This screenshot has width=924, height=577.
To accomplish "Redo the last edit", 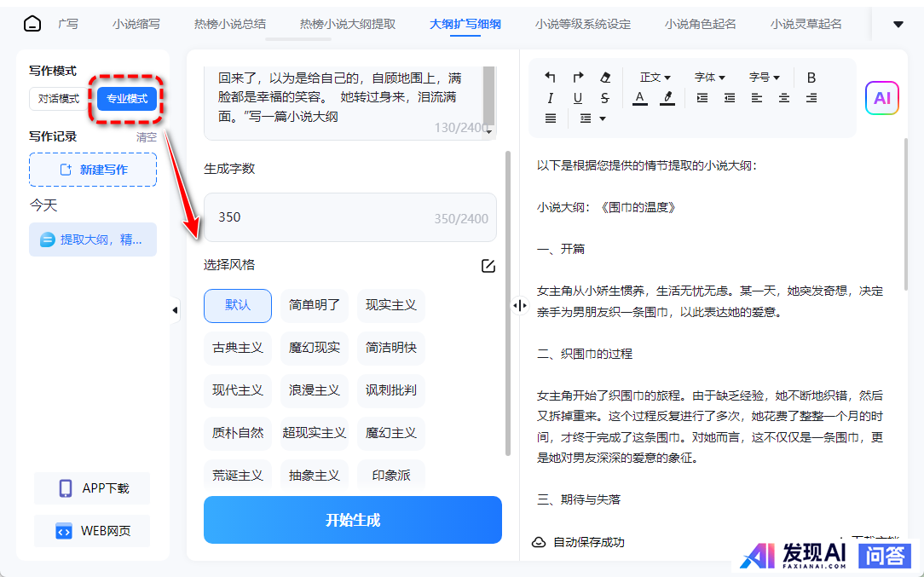I will click(x=578, y=77).
